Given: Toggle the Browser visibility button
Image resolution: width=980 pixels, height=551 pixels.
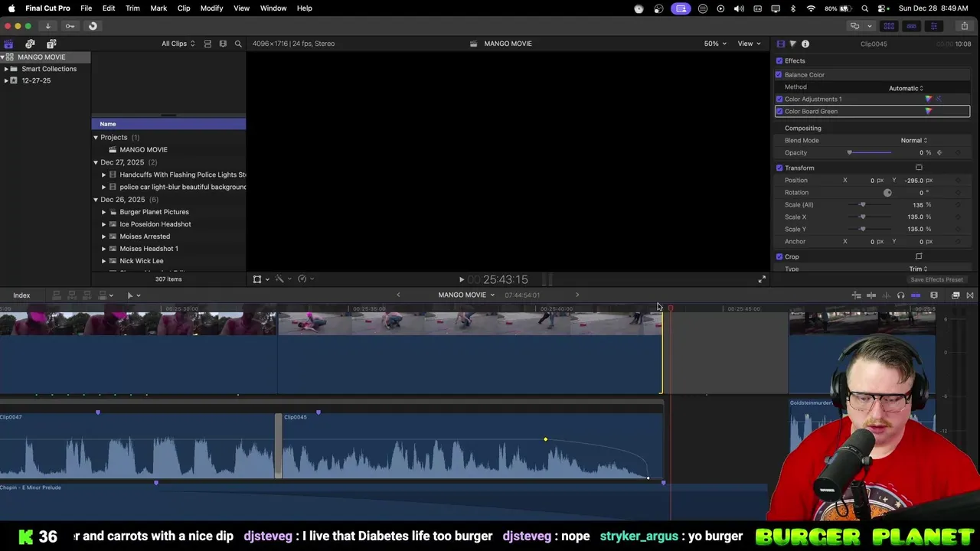Looking at the screenshot, I should (890, 26).
